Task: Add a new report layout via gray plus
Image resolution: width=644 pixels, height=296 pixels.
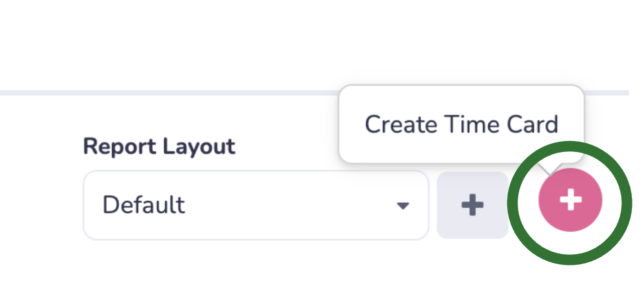Action: pos(473,205)
